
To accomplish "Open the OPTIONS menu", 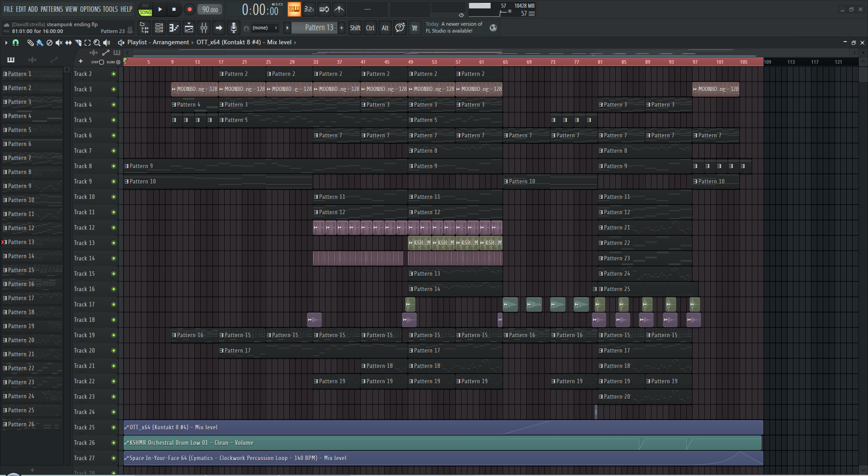I will pos(90,9).
